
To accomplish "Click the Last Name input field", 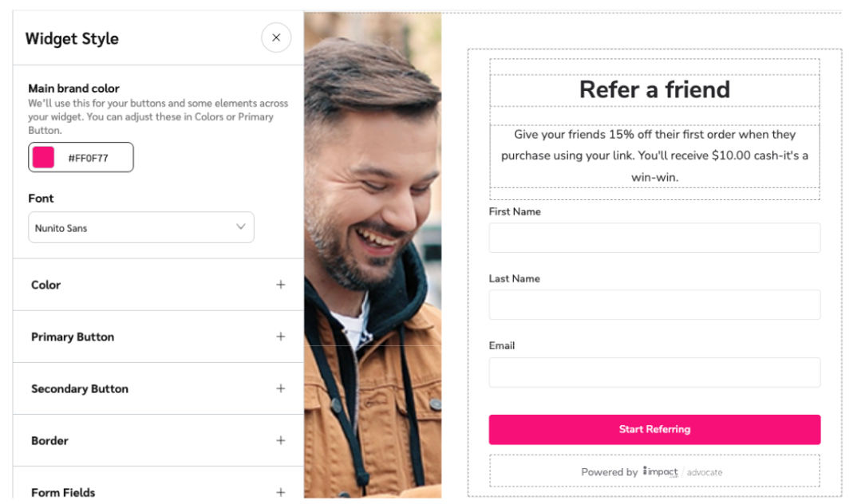I will pyautogui.click(x=654, y=305).
